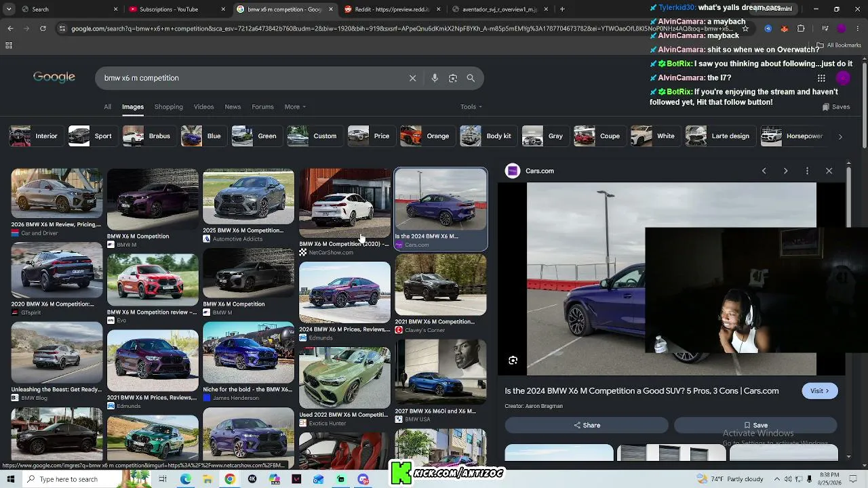
Task: Click the magnifier search button in search box
Action: (x=471, y=78)
